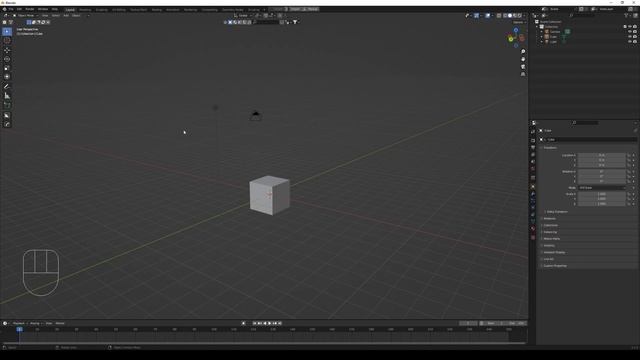Click the blue Z axis gizmo ball
Screen dimensions: 640x360
pyautogui.click(x=516, y=30)
